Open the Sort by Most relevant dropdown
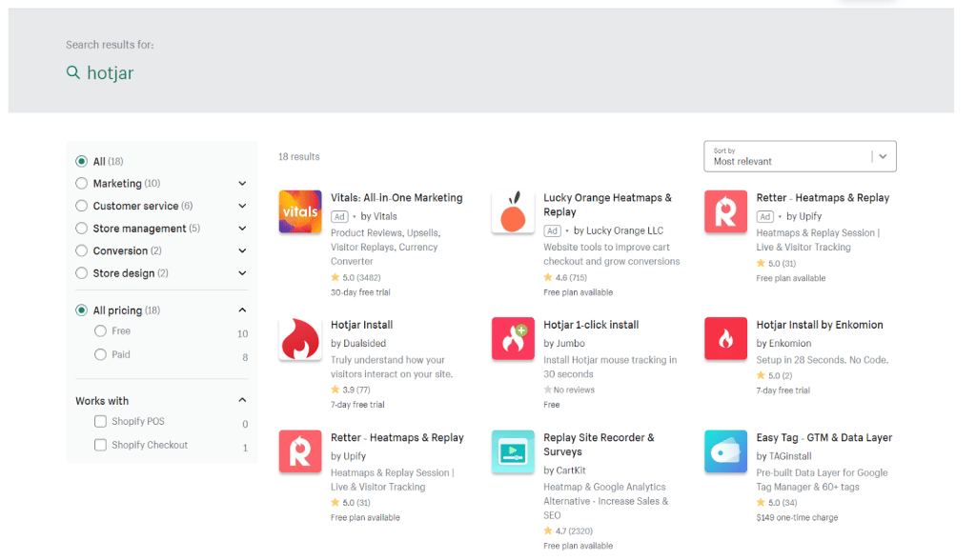The width and height of the screenshot is (976, 560). [799, 156]
